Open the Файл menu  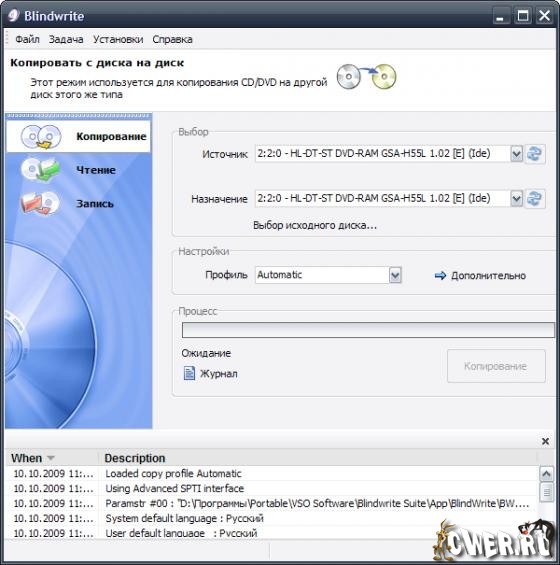(27, 39)
